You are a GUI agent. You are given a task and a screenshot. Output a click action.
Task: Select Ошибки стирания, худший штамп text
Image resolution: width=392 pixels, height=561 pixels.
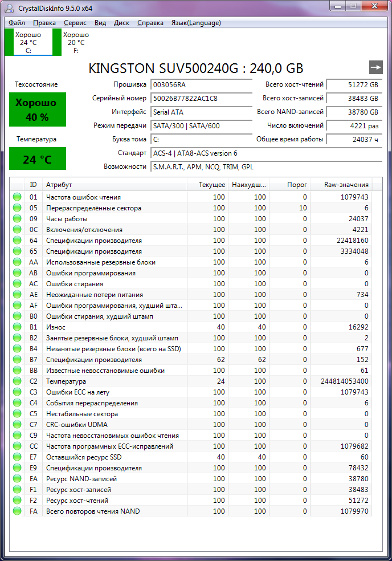coord(100,316)
